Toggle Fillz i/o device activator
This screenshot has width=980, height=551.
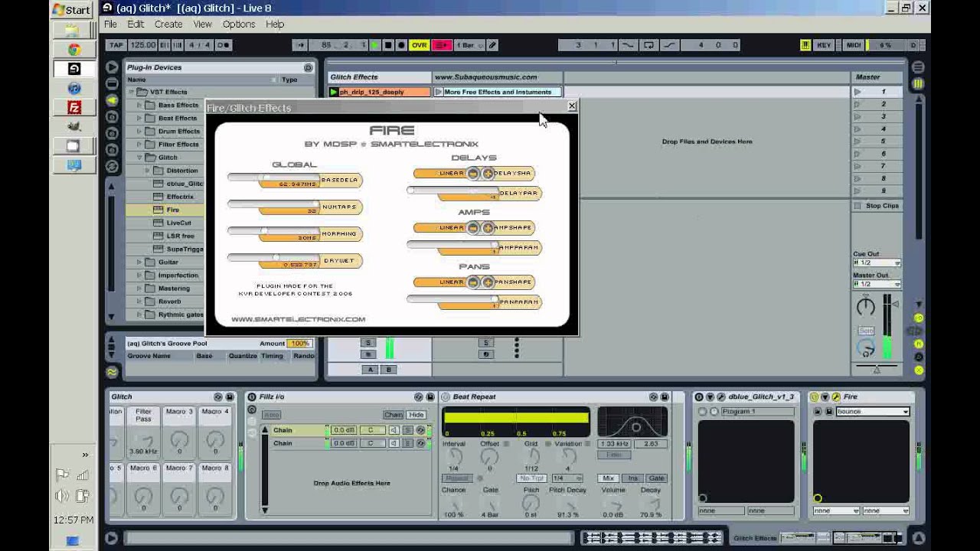252,396
